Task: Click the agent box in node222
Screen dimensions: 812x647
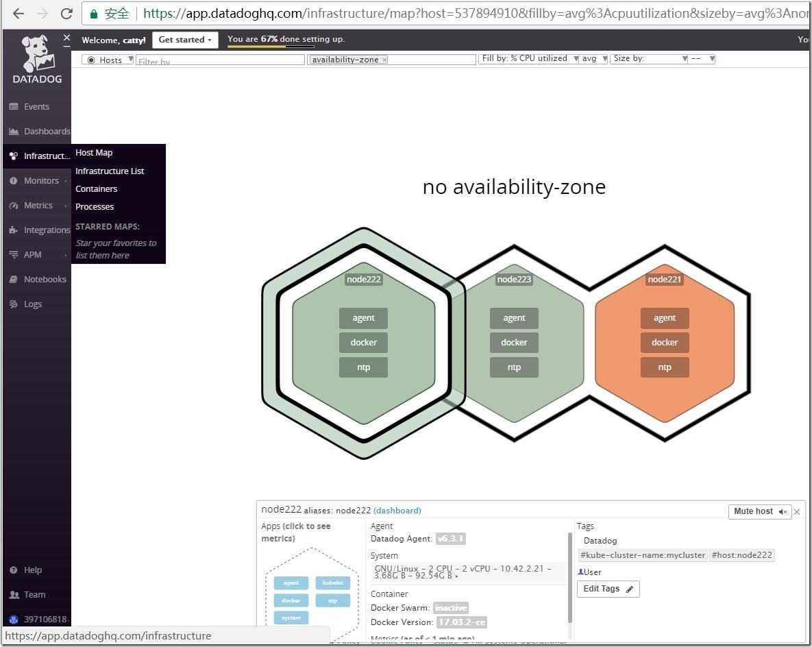Action: point(364,318)
